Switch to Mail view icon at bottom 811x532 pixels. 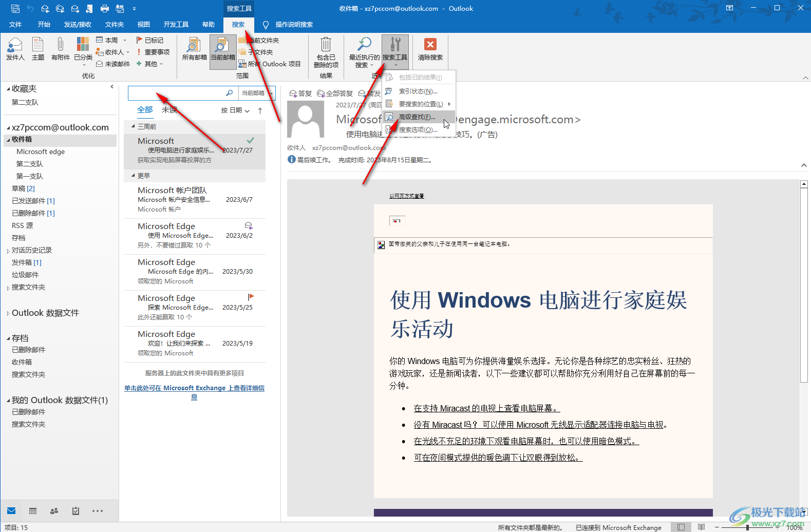[11, 510]
